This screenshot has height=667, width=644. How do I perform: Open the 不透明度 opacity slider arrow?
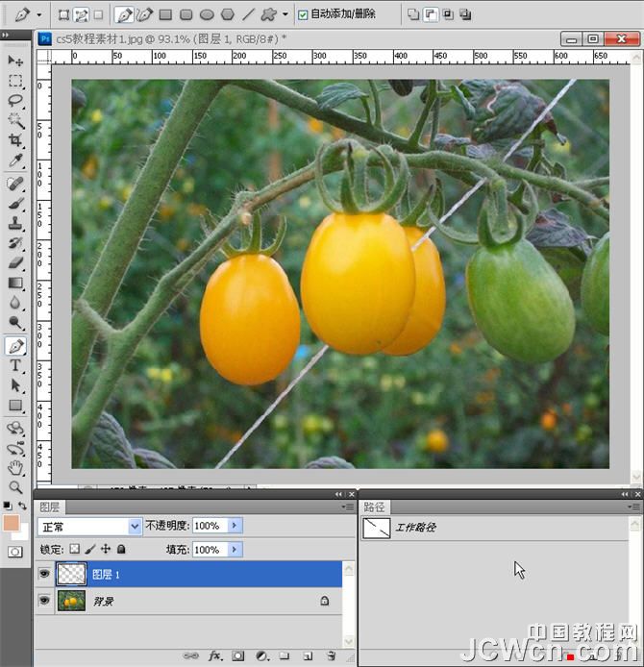pos(235,526)
